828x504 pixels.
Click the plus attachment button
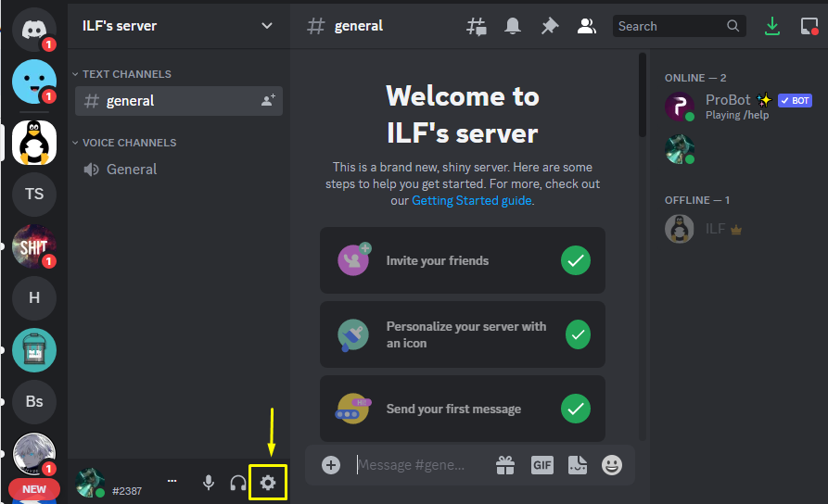(x=331, y=465)
